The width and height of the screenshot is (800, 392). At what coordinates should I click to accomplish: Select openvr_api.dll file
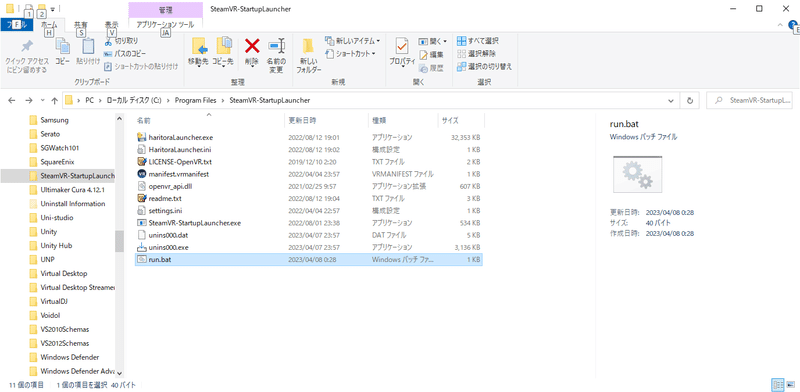click(x=309, y=186)
